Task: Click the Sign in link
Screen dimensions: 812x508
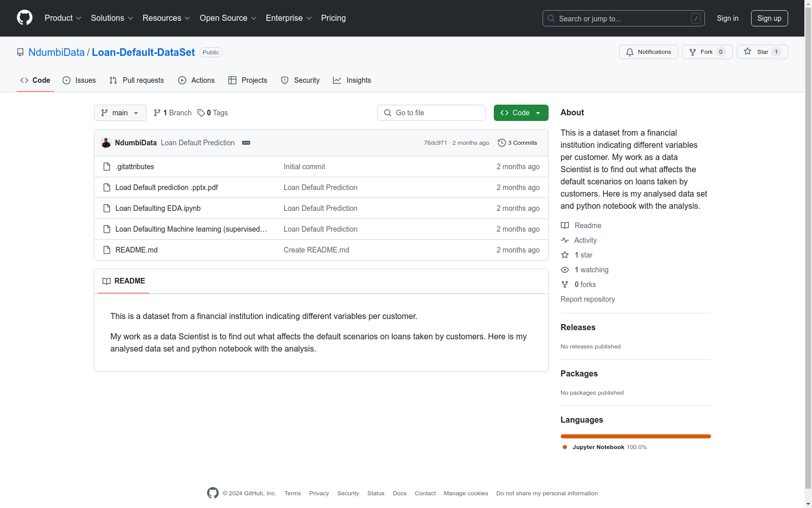Action: tap(727, 18)
